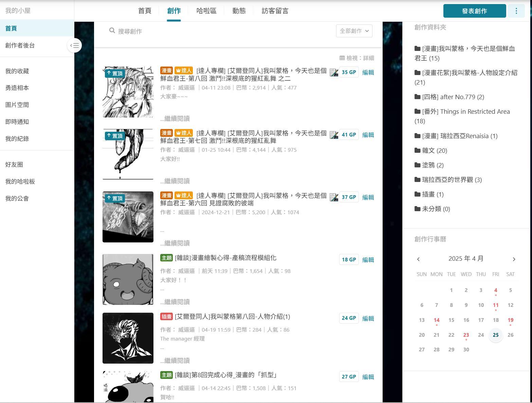
Task: Open folder 瑞拉西亞的世界觀 (3)
Action: [x=448, y=180]
